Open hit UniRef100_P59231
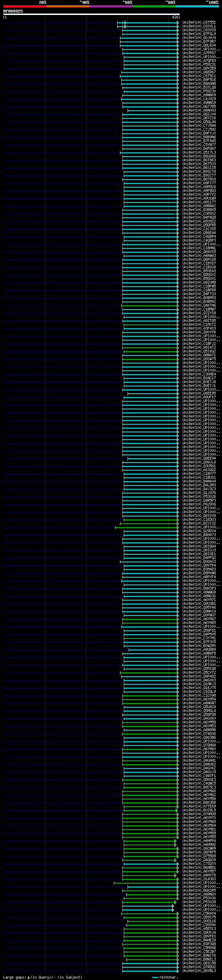 pyautogui.click(x=199, y=65)
